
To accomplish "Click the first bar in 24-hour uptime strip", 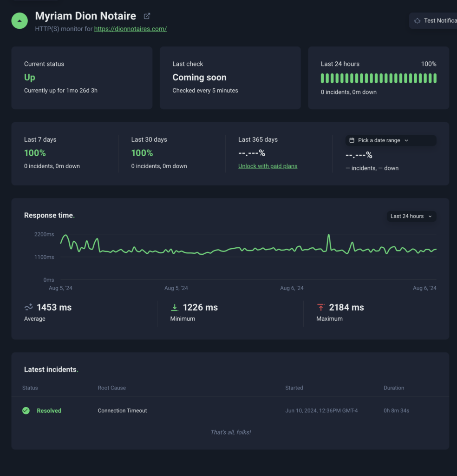I will tap(323, 78).
